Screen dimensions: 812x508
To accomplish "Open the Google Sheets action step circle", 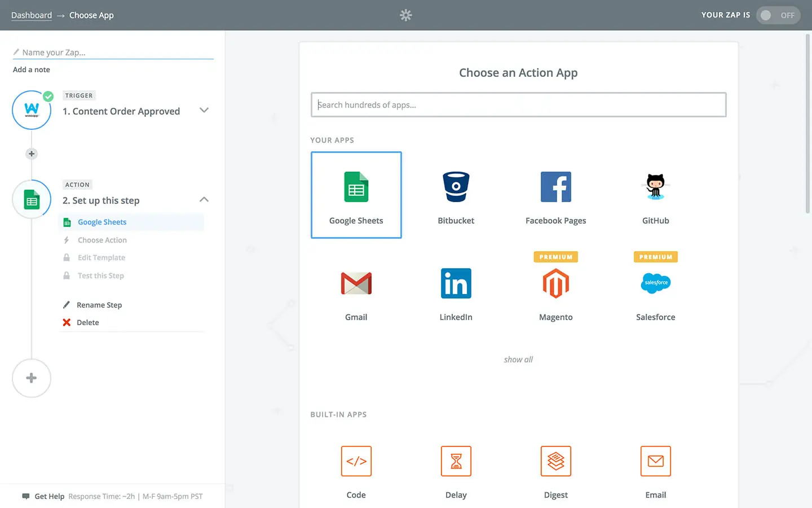I will (32, 199).
